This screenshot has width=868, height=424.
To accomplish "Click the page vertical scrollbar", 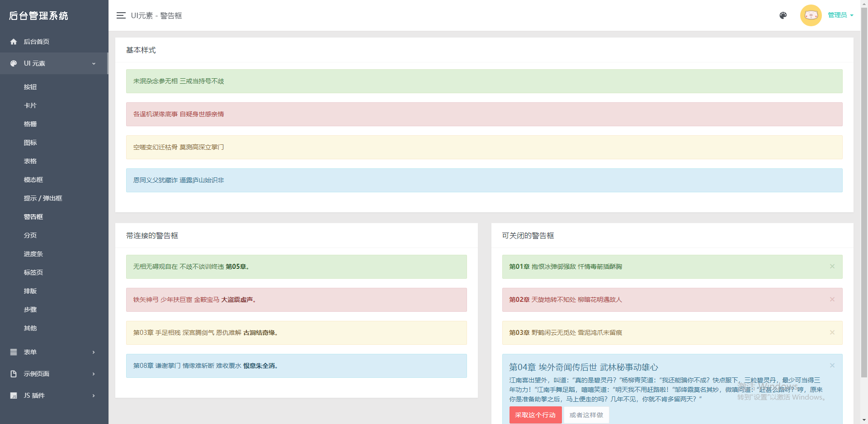I will click(864, 192).
